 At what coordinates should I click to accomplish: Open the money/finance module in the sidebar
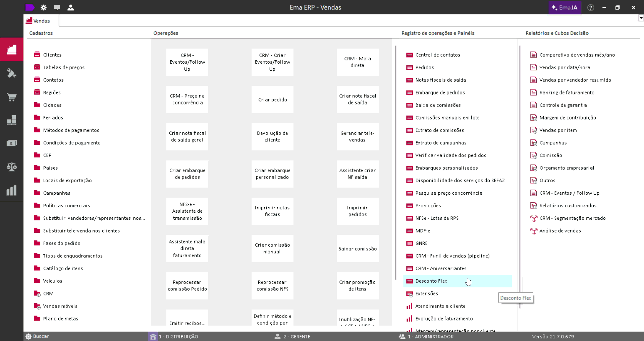12,143
